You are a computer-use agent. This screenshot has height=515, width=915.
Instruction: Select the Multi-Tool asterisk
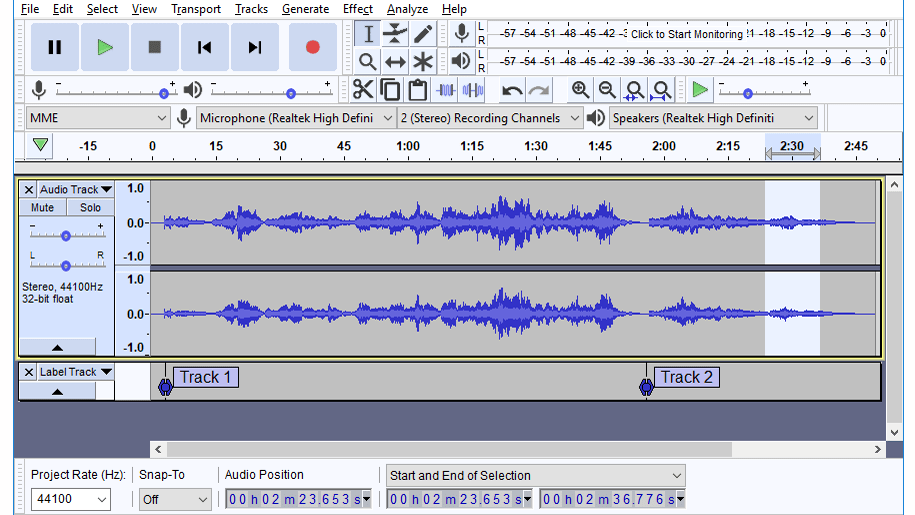[x=422, y=61]
